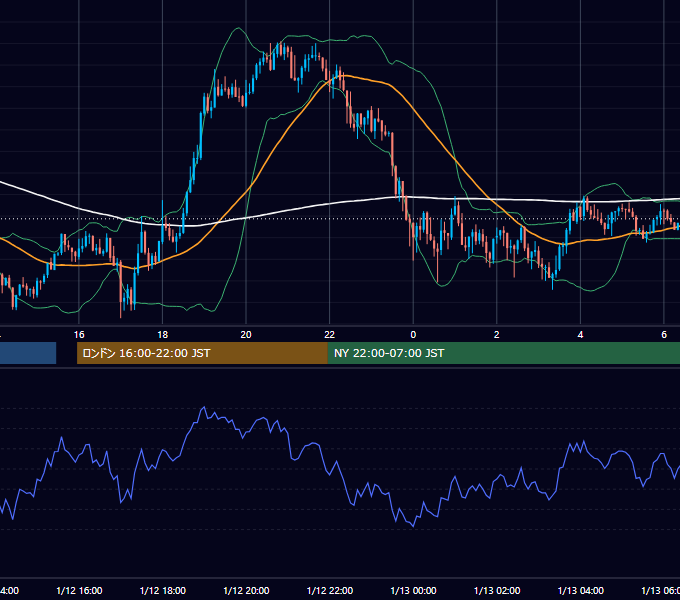
Task: Select the 1/12 22:00 date label
Action: click(330, 590)
